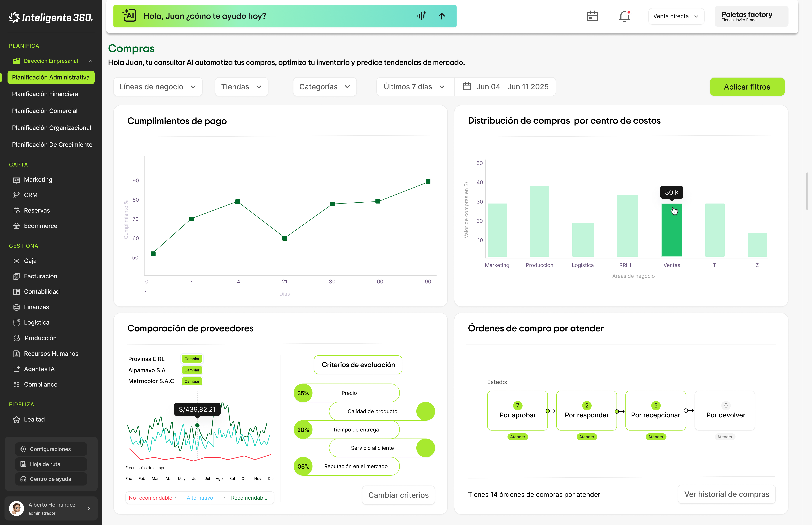Click the voice waveform icon in AI bar
Viewport: 812px width, 525px height.
422,16
